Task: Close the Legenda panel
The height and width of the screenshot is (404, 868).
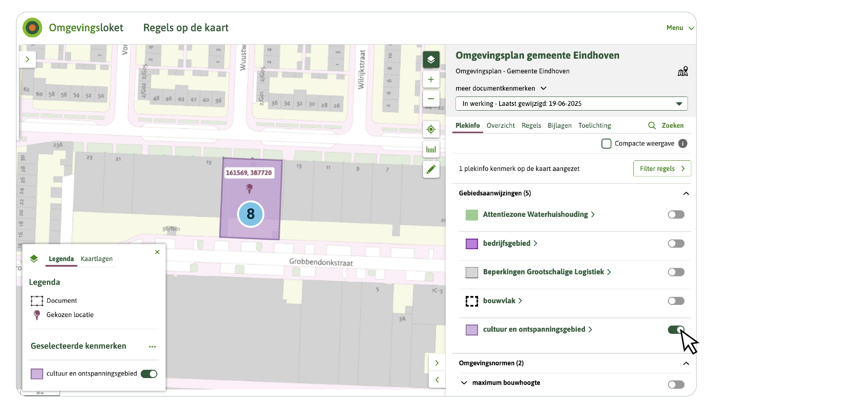Action: click(x=158, y=252)
